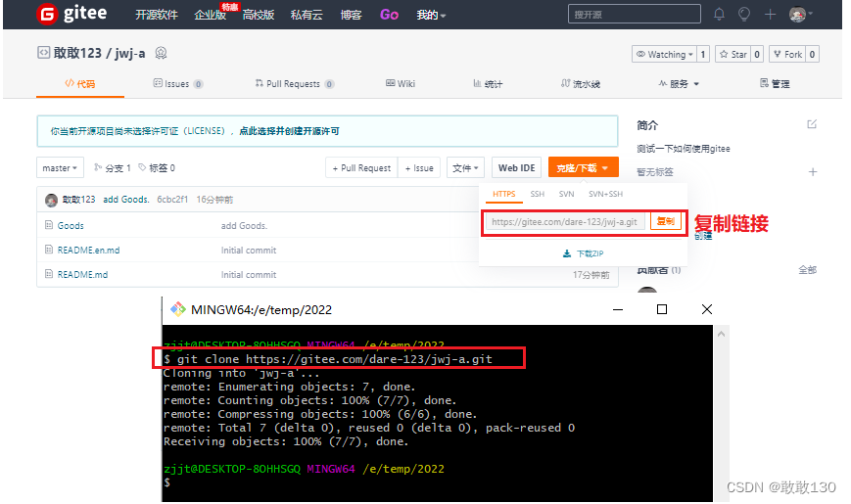Click the commit hash 6cbc2f1

tap(172, 199)
